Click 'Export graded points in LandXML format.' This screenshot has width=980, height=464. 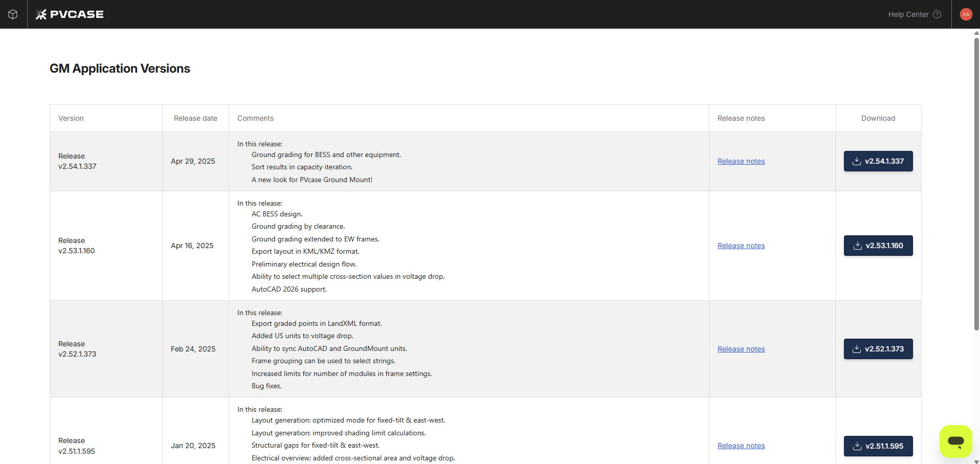[x=317, y=323]
